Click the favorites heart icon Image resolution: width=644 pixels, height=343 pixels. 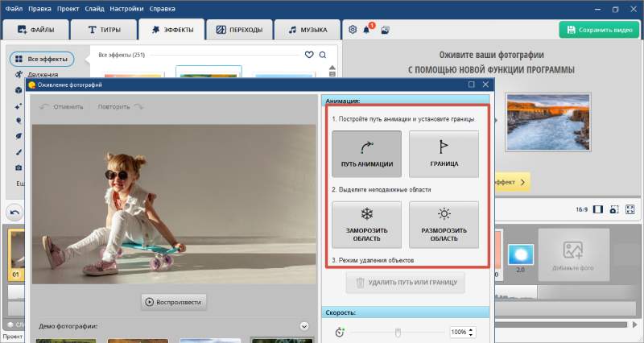pyautogui.click(x=309, y=55)
